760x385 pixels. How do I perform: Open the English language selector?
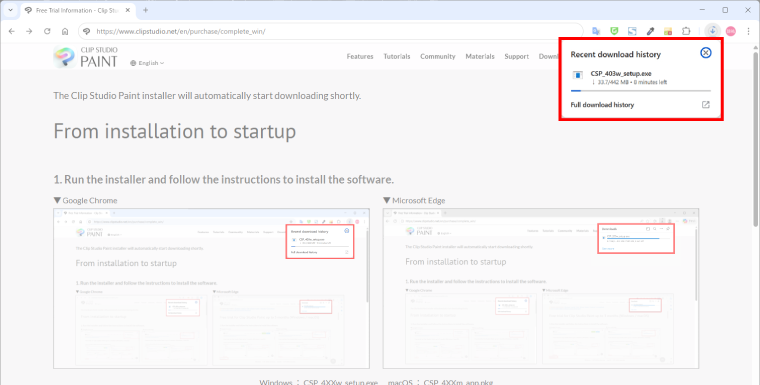[x=147, y=63]
